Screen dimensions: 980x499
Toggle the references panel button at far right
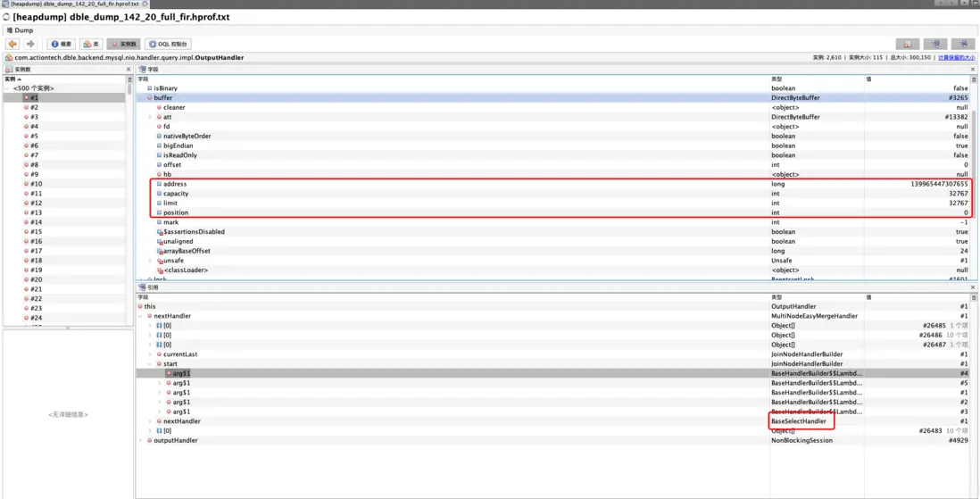pyautogui.click(x=963, y=44)
